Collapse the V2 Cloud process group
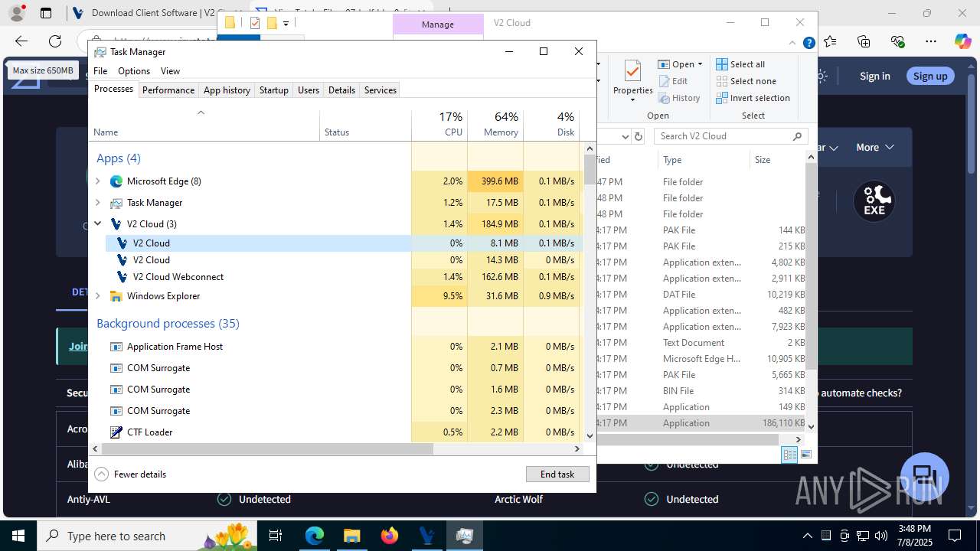Viewport: 980px width, 551px height. click(x=97, y=224)
